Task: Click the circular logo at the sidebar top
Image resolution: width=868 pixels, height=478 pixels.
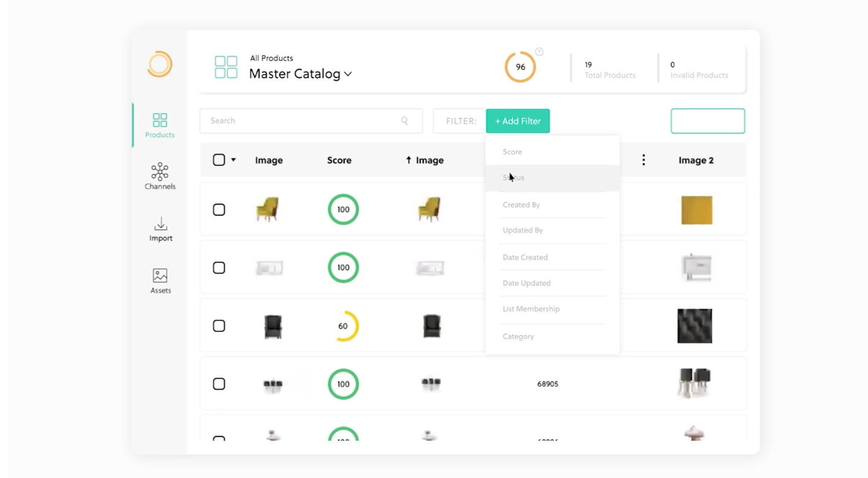Action: 159,64
